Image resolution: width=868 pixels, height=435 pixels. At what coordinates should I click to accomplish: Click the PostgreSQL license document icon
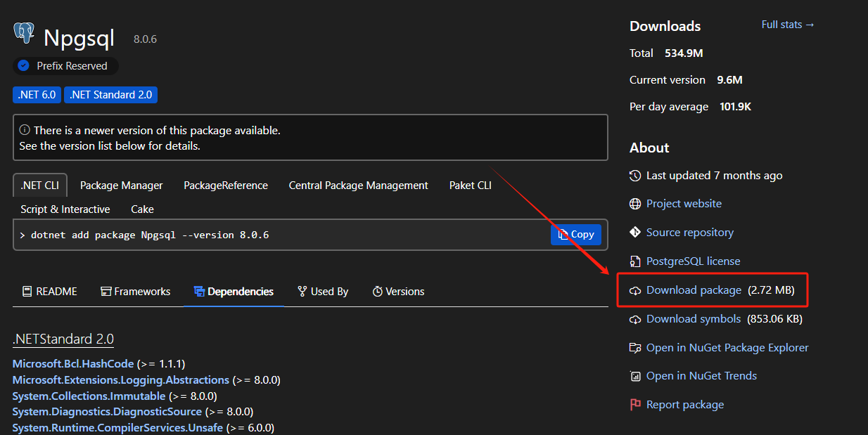[634, 261]
